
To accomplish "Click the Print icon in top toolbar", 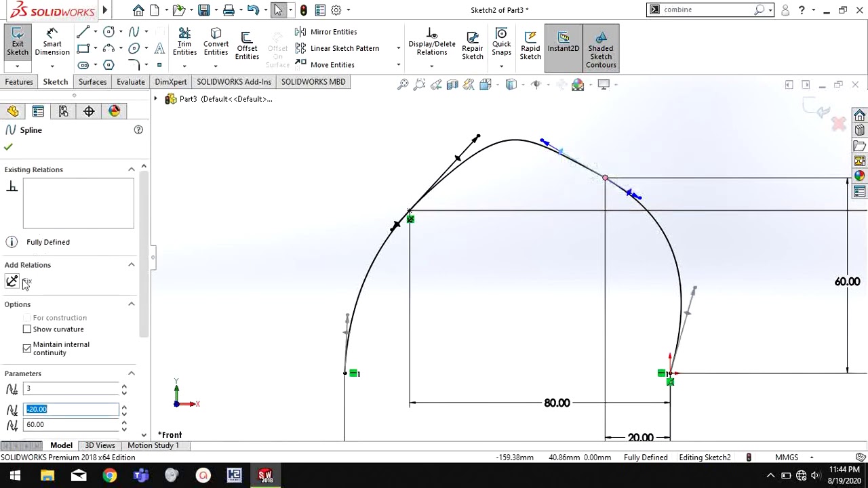I will (229, 10).
